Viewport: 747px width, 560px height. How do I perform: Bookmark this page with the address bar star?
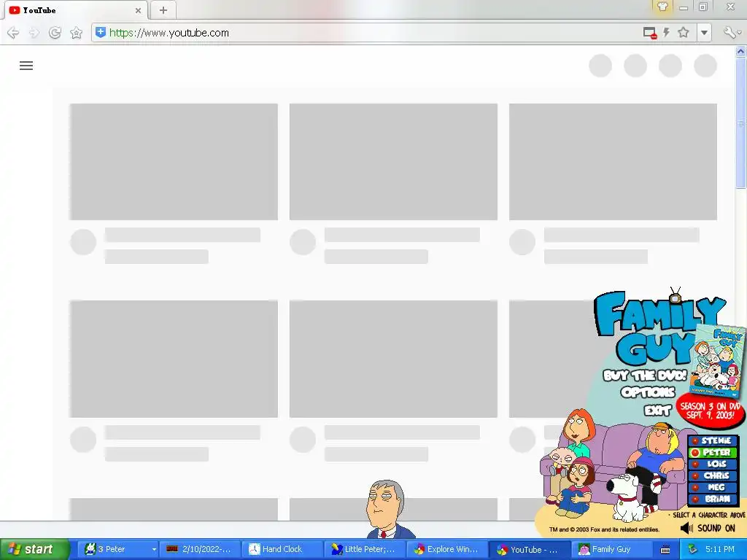point(683,32)
